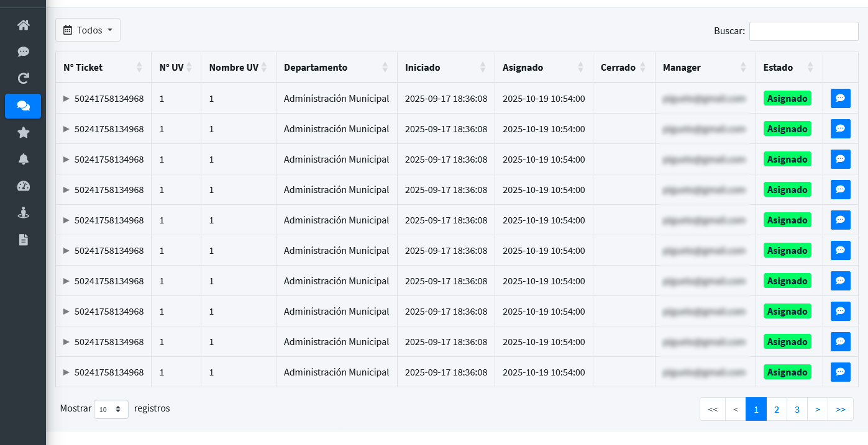Click the single speech bubble sidebar icon
Screen dimensions: 868x445
click(x=24, y=52)
